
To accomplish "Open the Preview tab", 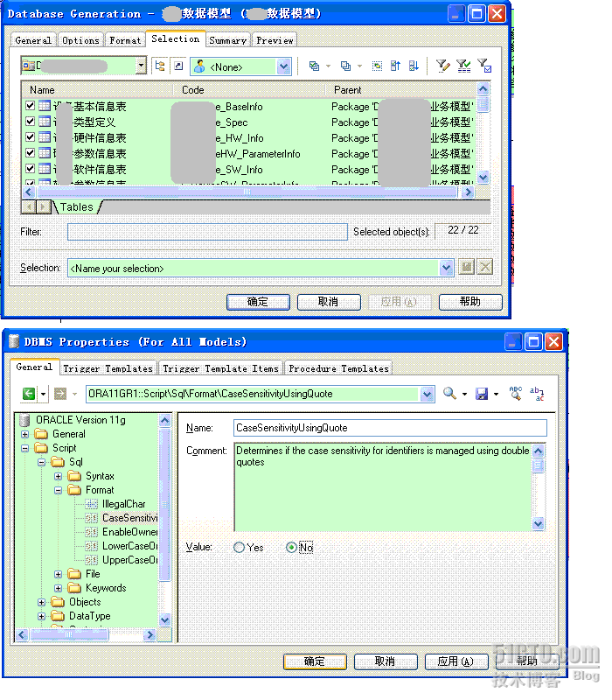I will tap(275, 40).
